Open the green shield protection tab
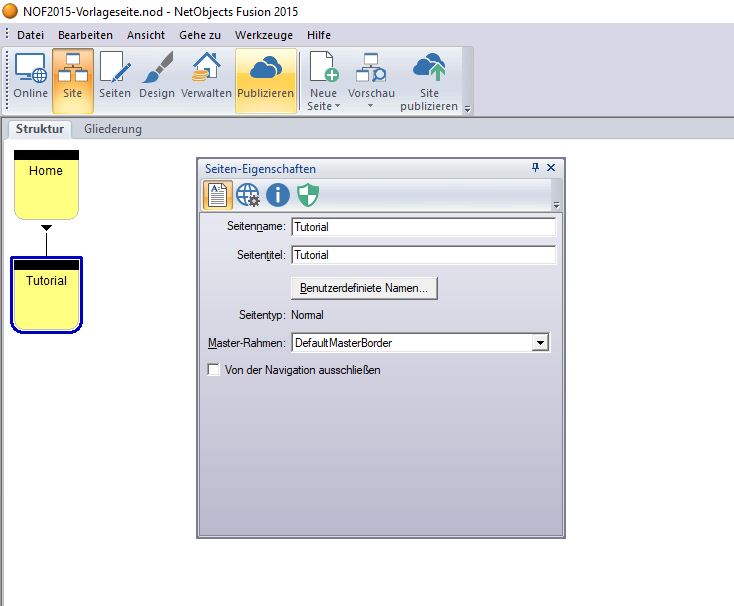734x606 pixels. (308, 195)
